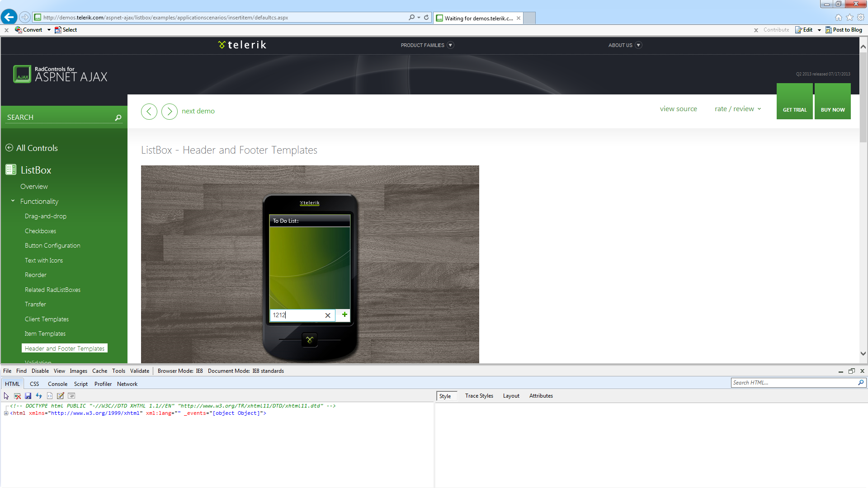The width and height of the screenshot is (868, 488).
Task: Click the Telerik logo in header
Action: coord(242,45)
